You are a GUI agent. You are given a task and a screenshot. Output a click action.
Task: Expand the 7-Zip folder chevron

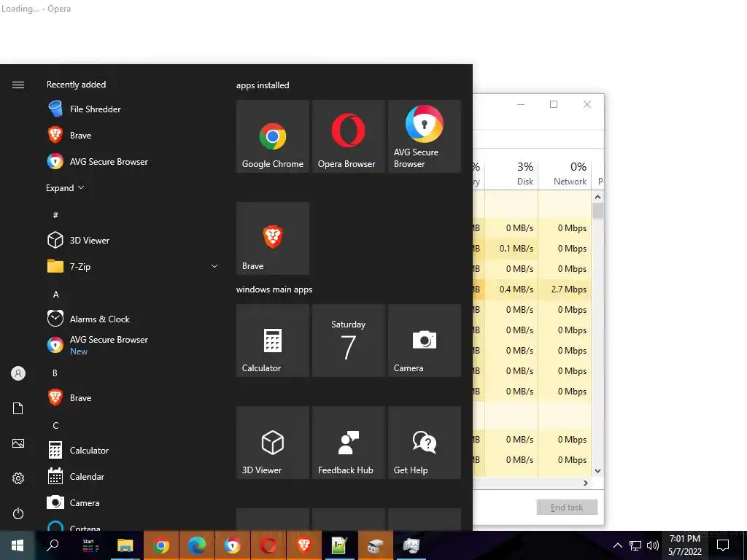tap(214, 266)
